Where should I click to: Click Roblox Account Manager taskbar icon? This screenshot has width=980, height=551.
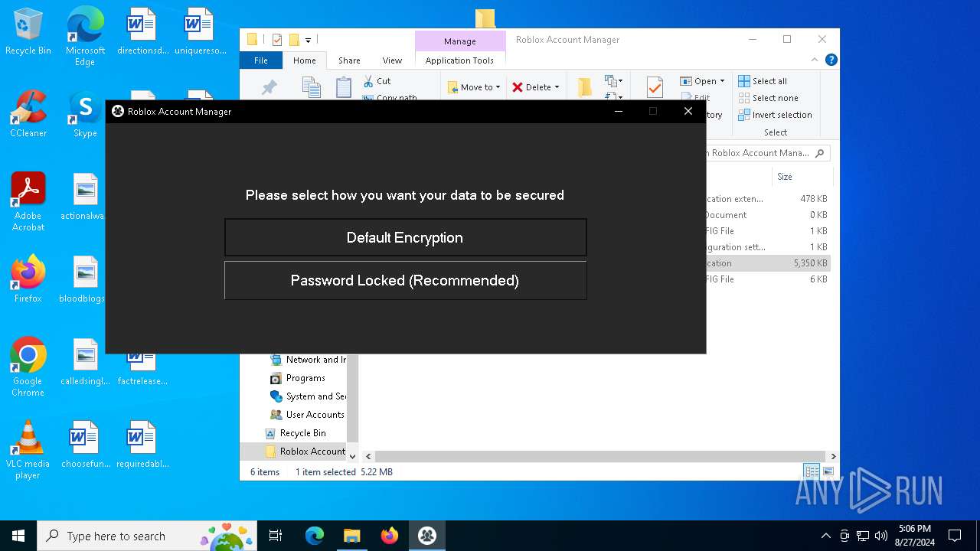427,536
